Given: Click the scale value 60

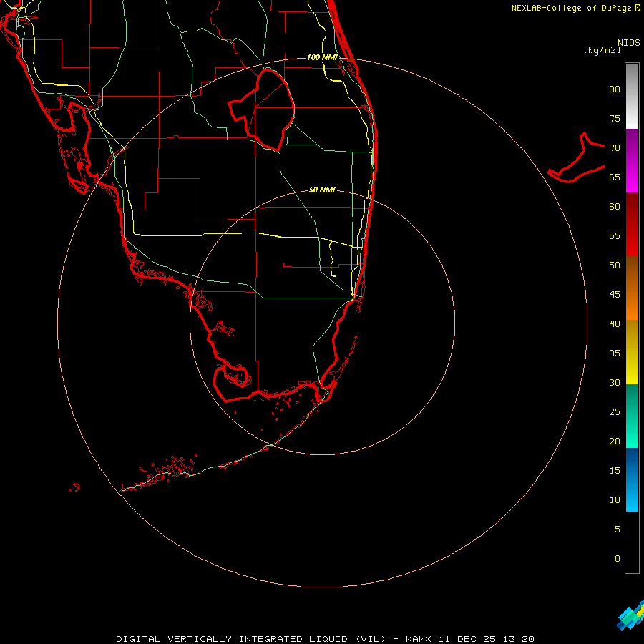Looking at the screenshot, I should [x=615, y=207].
